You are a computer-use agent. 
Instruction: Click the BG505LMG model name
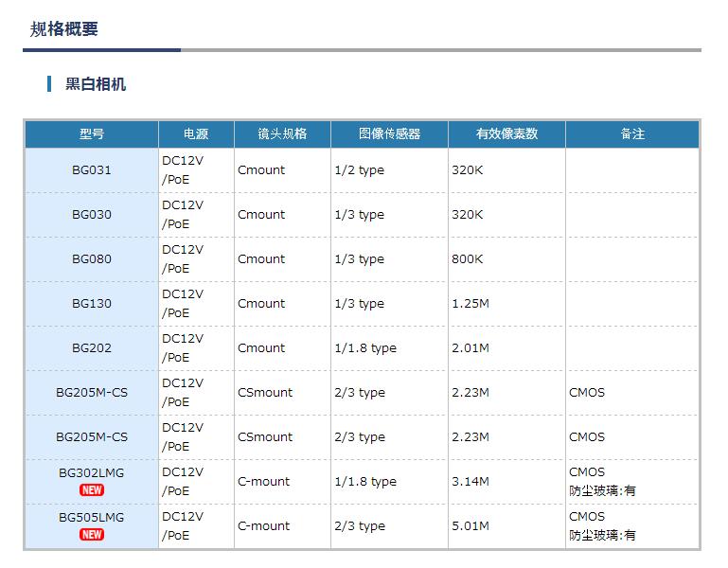92,518
